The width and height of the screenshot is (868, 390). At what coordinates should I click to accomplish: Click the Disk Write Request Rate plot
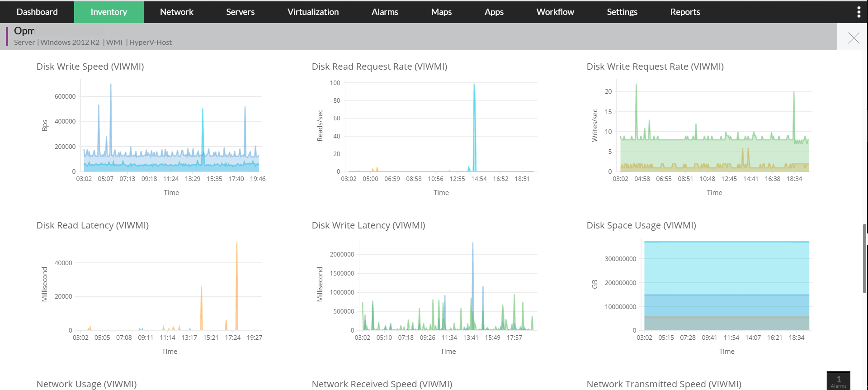pos(714,127)
